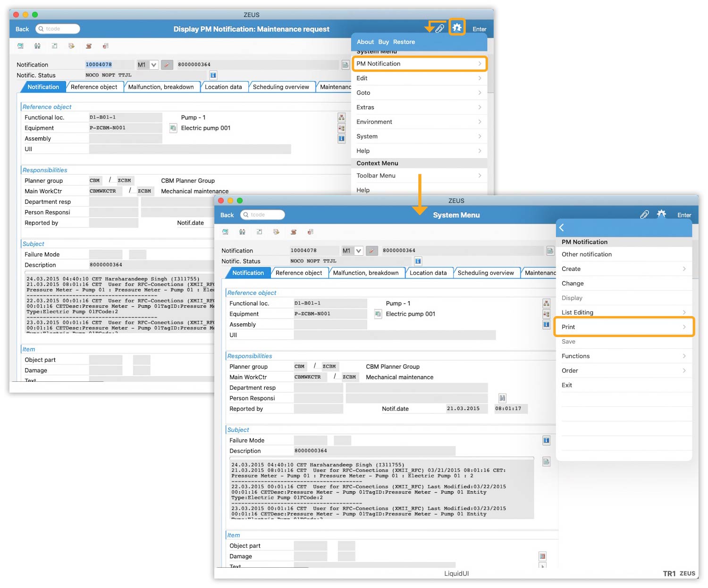Click the pencil edit icon in System Menu window
The image size is (708, 588).
click(x=371, y=251)
